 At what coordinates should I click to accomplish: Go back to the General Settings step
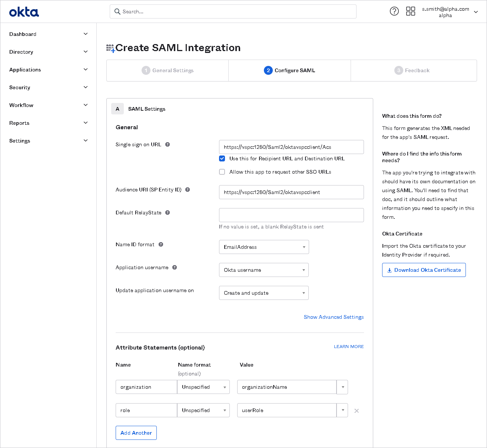click(x=168, y=70)
